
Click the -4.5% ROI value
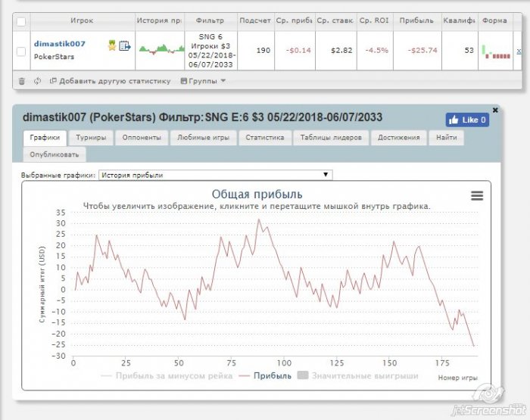[376, 51]
